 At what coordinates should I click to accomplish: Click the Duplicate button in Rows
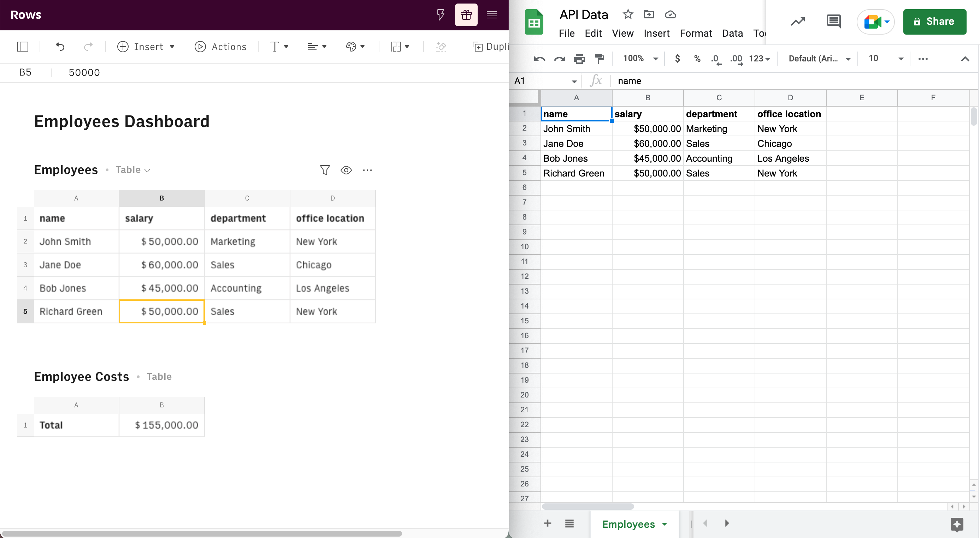490,46
